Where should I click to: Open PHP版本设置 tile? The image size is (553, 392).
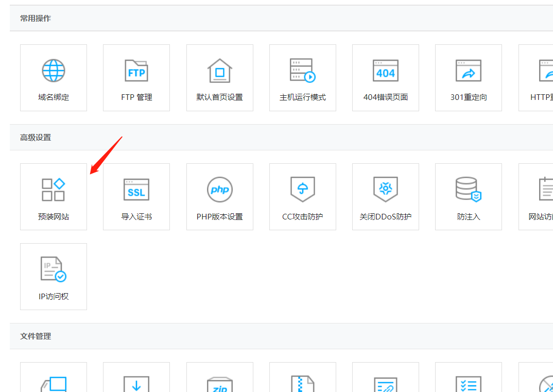[220, 197]
